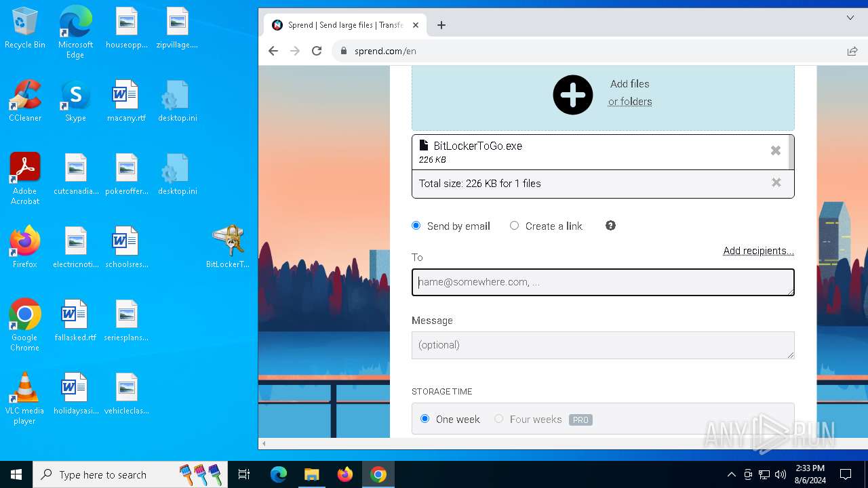Image resolution: width=868 pixels, height=488 pixels.
Task: Close the Sprend browser tab
Action: point(416,25)
